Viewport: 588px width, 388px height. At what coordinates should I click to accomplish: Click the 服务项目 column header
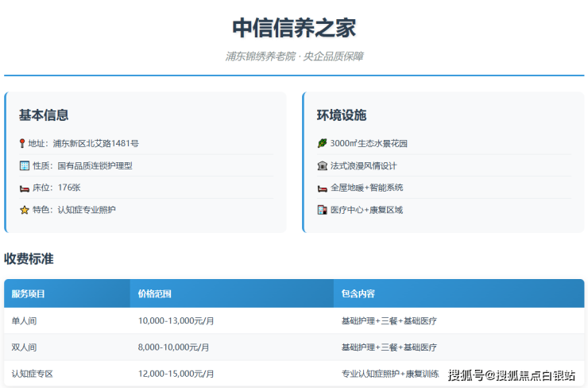coord(29,294)
